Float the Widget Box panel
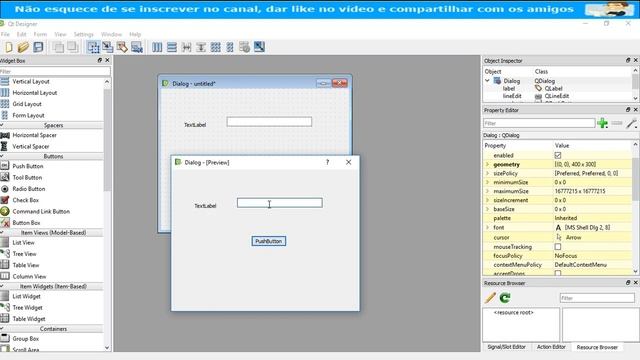This screenshot has width=640, height=360. pyautogui.click(x=100, y=60)
